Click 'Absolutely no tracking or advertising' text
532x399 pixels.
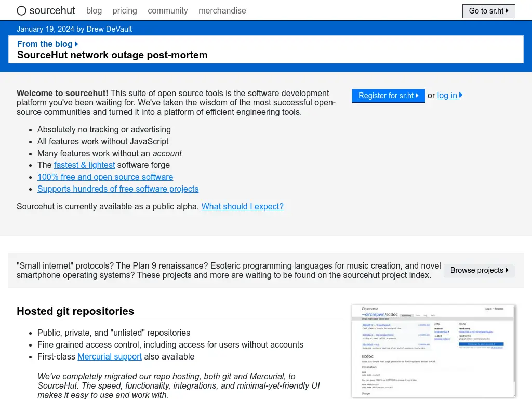pos(104,129)
